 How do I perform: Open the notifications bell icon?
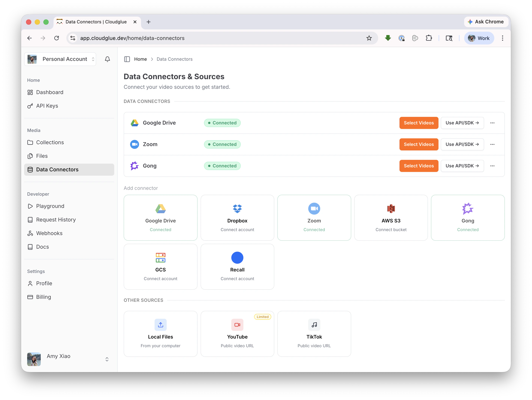107,59
